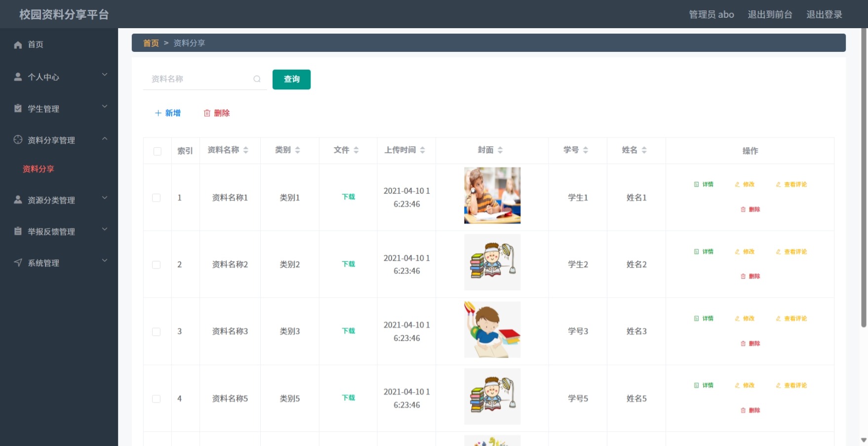This screenshot has height=446, width=868.
Task: Click the 系统管理 paper-plane icon
Action: point(18,263)
